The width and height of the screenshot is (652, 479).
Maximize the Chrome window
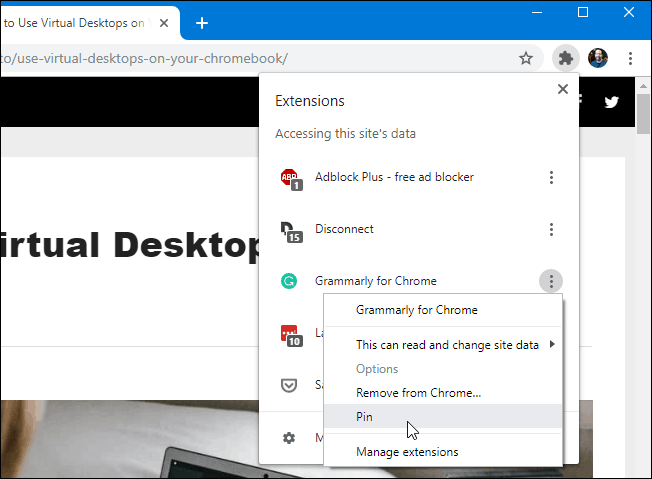583,12
